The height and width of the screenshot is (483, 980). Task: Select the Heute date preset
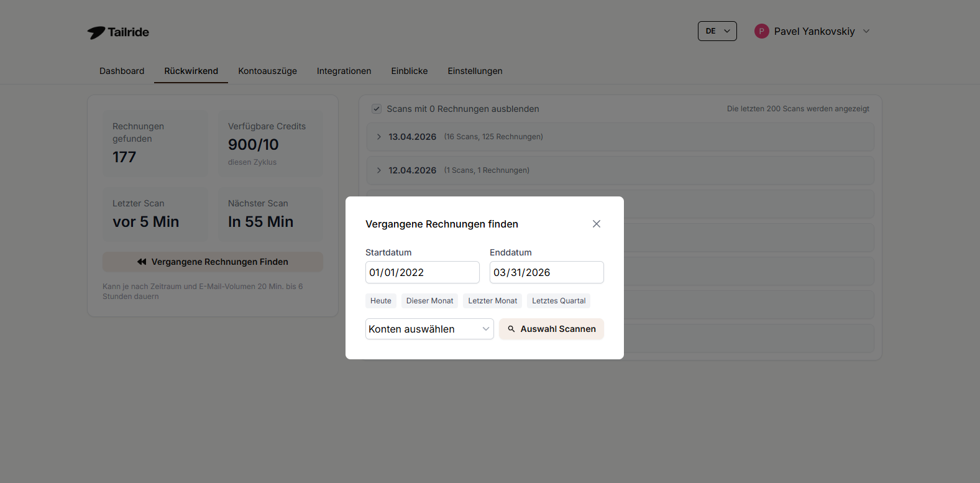[x=381, y=301]
